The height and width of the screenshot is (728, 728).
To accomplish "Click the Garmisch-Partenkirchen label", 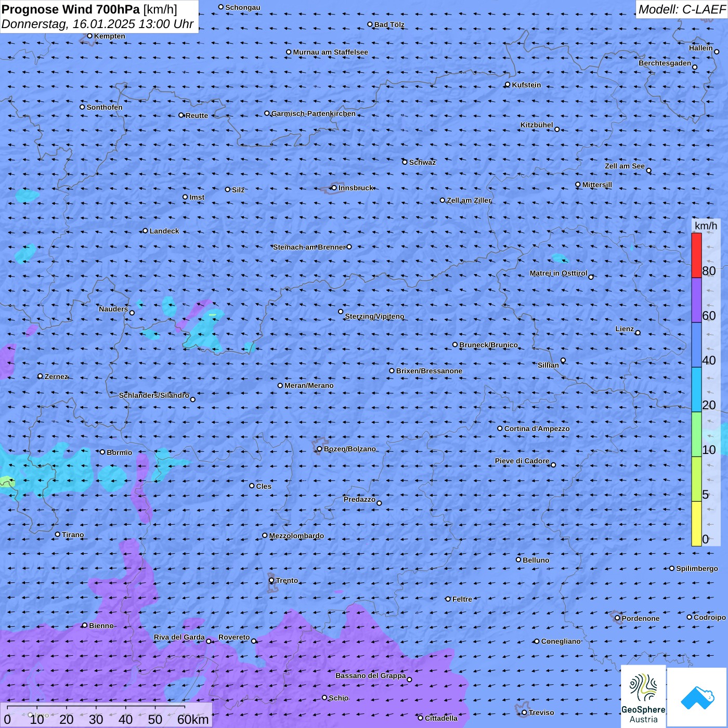I will [x=314, y=113].
